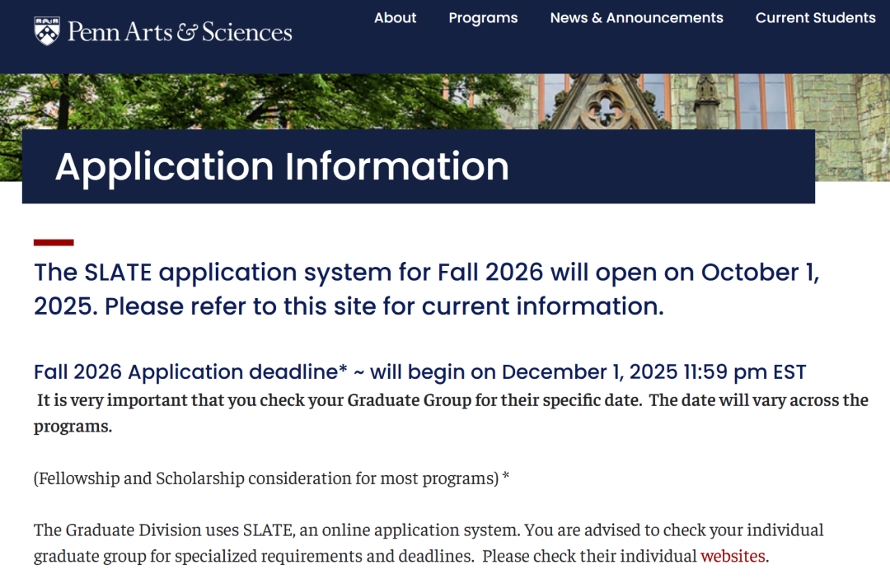Select the Fall 2026 Application deadline heading
The height and width of the screenshot is (588, 890).
point(190,372)
